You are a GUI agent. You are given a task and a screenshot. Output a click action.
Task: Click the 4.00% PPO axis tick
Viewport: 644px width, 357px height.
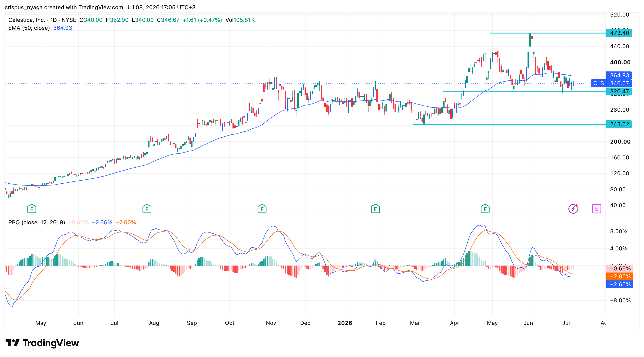[x=618, y=248]
